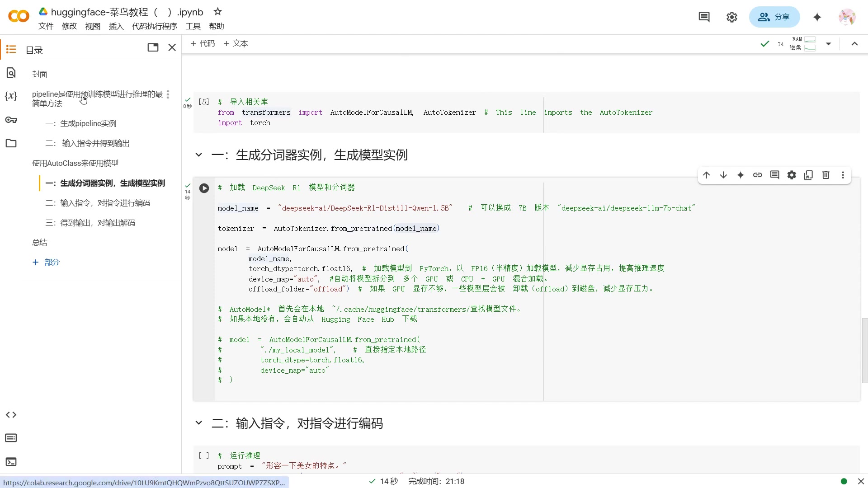
Task: Copy link to cell icon
Action: point(758,175)
